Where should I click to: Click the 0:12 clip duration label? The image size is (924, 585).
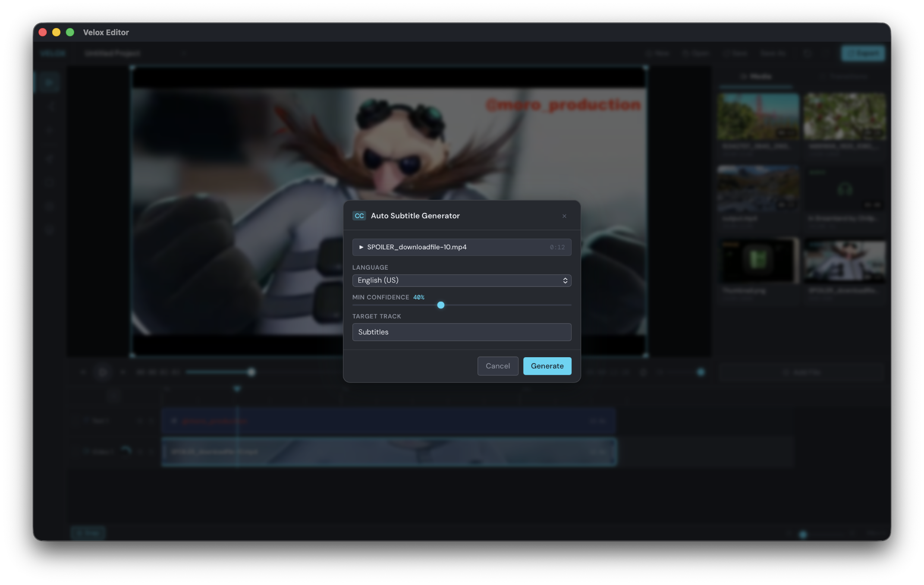point(557,247)
